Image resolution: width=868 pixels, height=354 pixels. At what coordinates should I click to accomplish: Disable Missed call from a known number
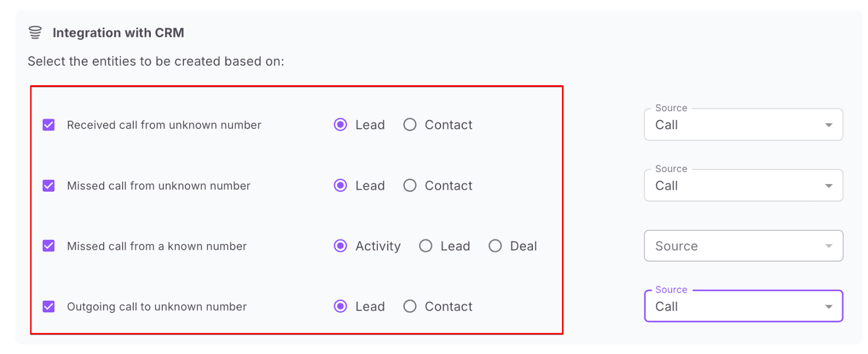coord(49,246)
